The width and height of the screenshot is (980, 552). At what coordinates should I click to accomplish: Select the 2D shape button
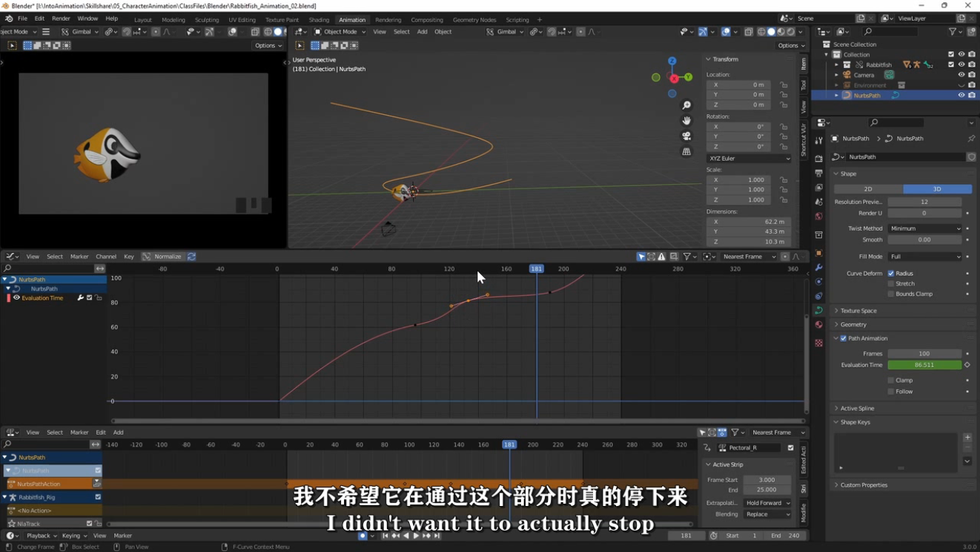click(868, 189)
